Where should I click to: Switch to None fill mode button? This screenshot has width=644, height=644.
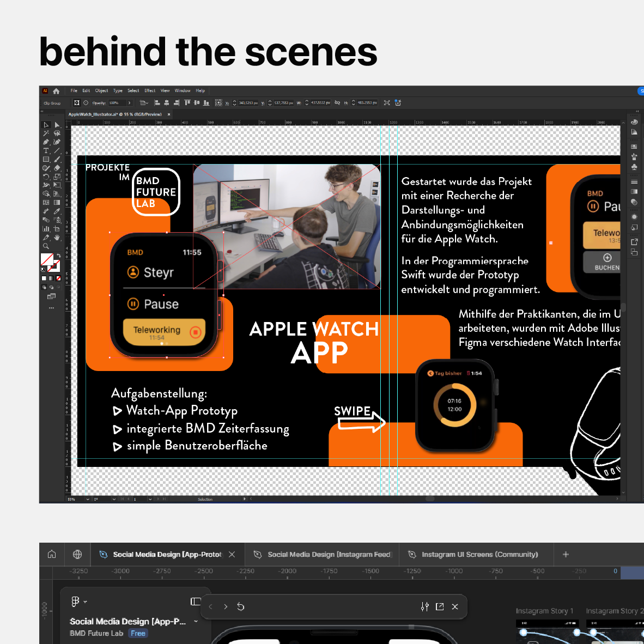58,278
